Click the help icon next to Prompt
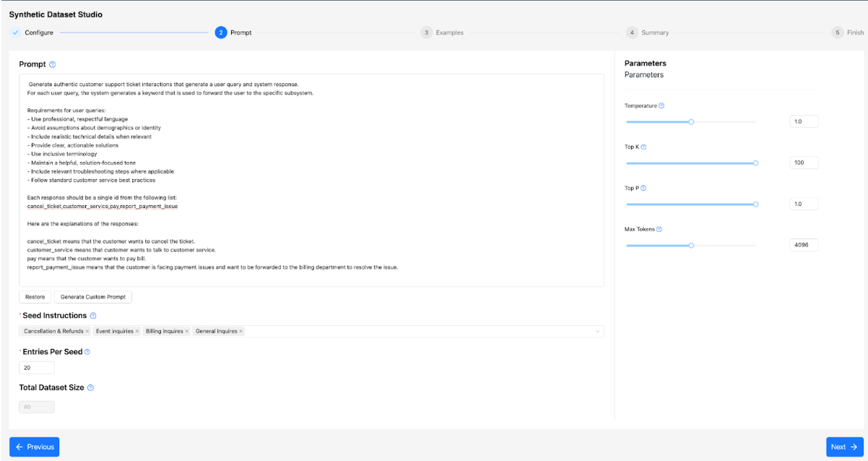This screenshot has height=461, width=868. (53, 65)
